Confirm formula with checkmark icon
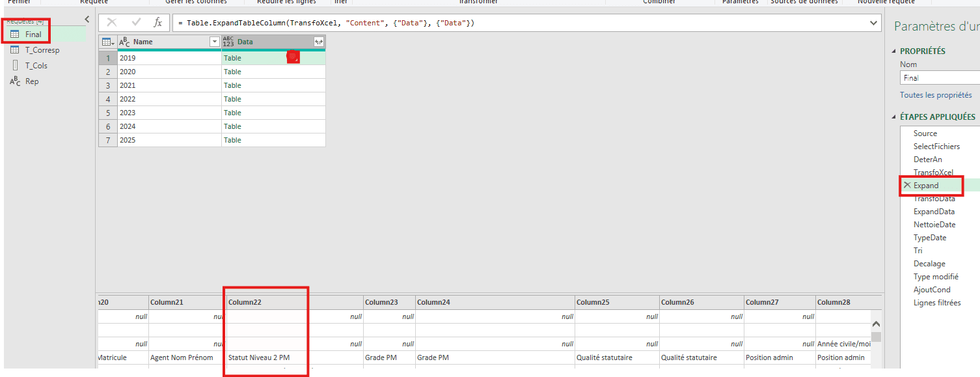Viewport: 980px width, 377px height. [136, 23]
